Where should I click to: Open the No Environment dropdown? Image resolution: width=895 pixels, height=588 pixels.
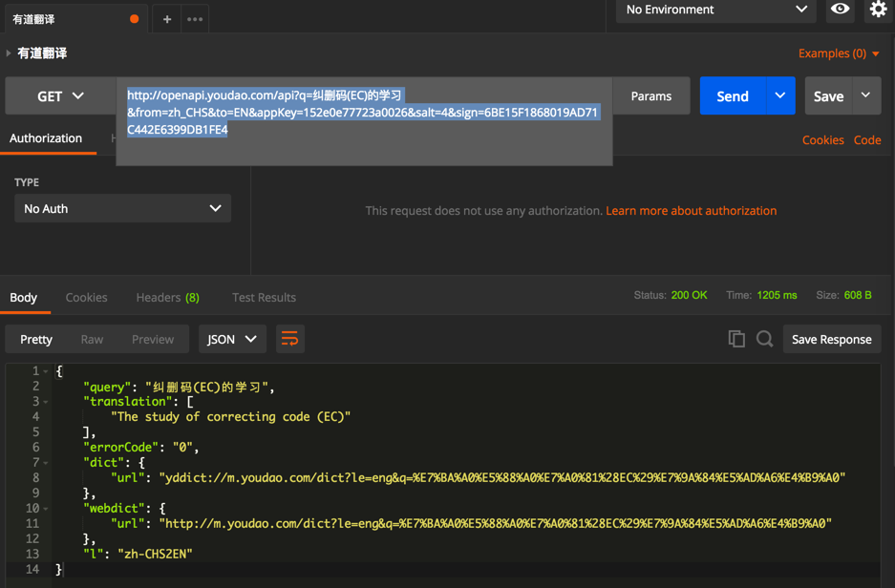click(716, 10)
